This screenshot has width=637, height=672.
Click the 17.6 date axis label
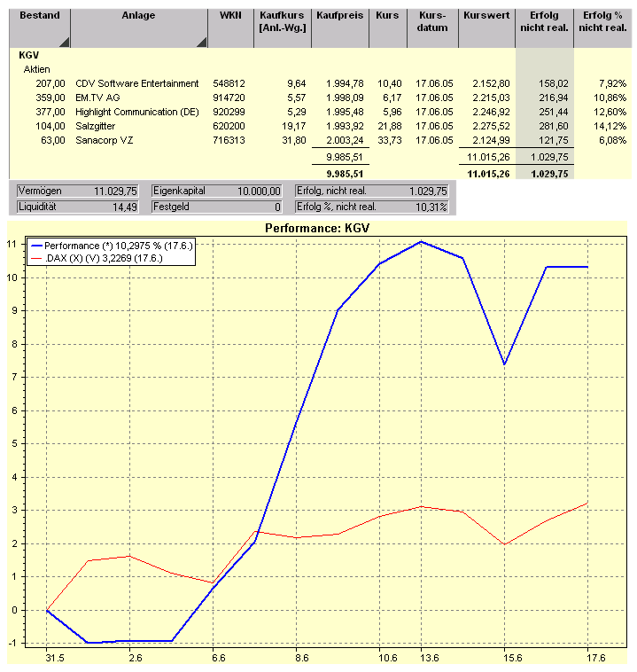(596, 658)
